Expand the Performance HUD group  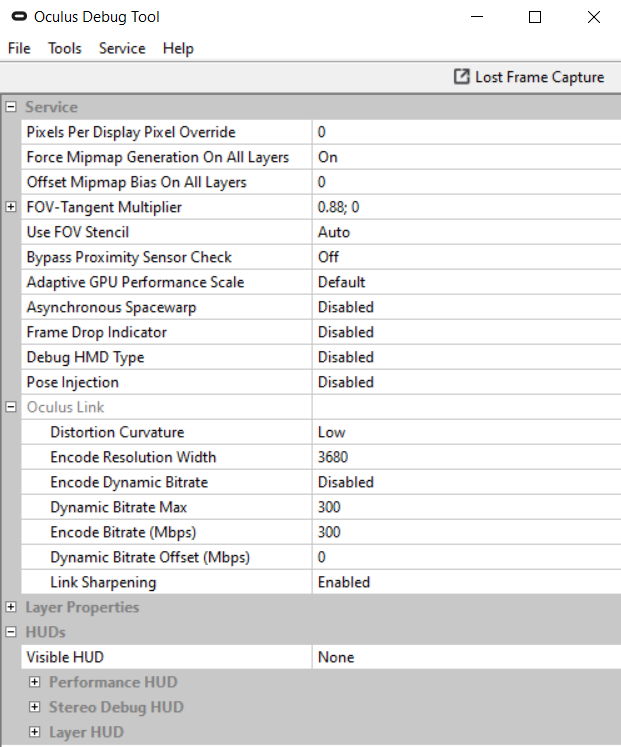click(34, 682)
